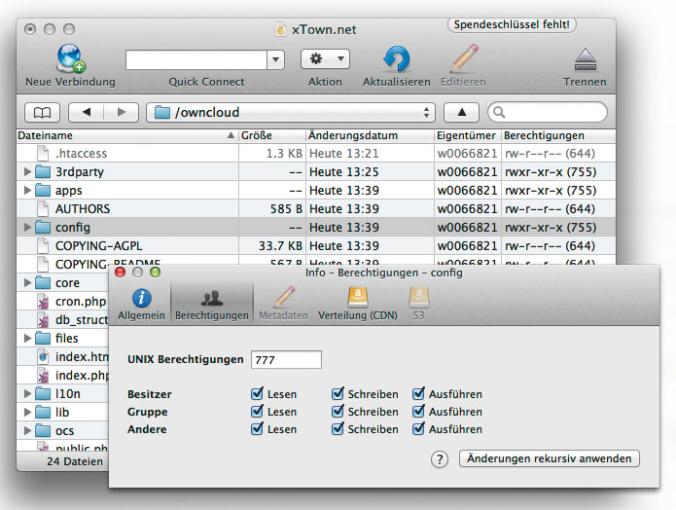Toggle Gruppe Ausführen checkbox

coord(418,411)
